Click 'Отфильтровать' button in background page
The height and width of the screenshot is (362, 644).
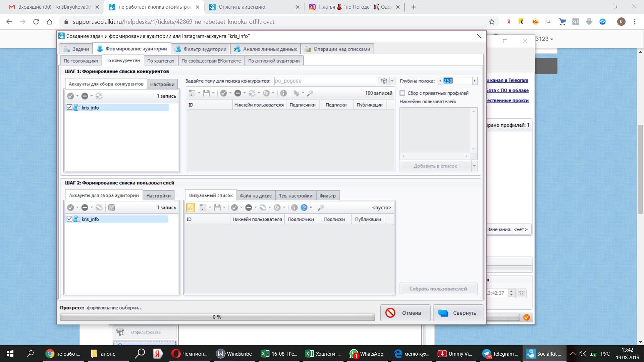tap(145, 332)
